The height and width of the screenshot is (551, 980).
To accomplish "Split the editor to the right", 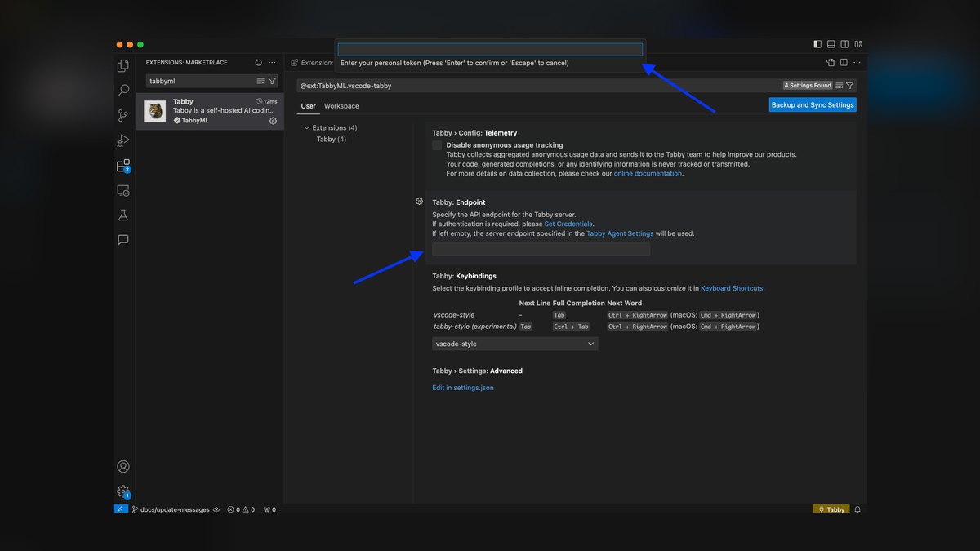I will pyautogui.click(x=844, y=62).
